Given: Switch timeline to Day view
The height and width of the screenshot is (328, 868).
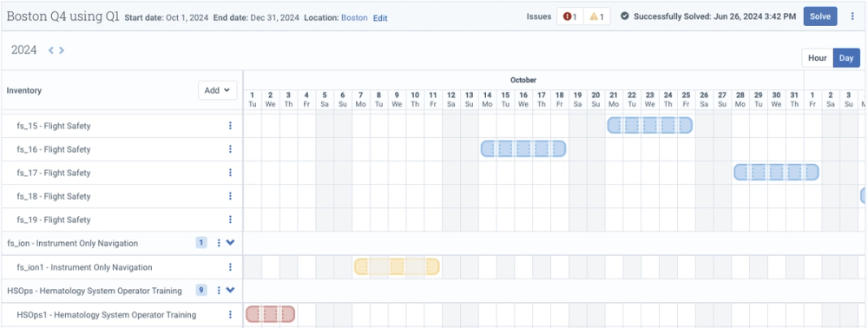Looking at the screenshot, I should (x=846, y=58).
